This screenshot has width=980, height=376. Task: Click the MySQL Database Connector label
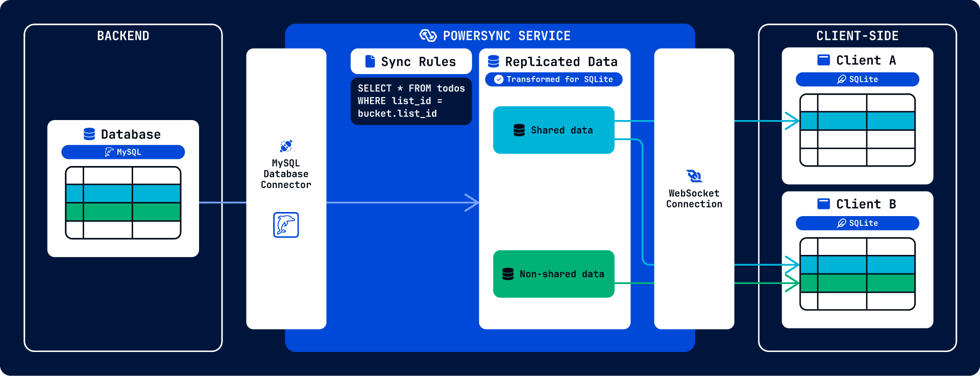click(286, 174)
